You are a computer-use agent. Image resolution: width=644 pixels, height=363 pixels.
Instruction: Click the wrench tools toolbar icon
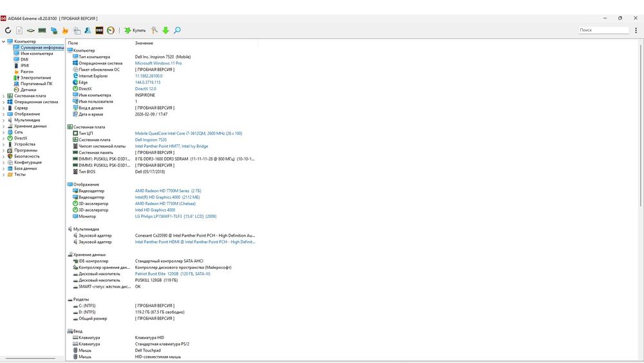coord(155,30)
